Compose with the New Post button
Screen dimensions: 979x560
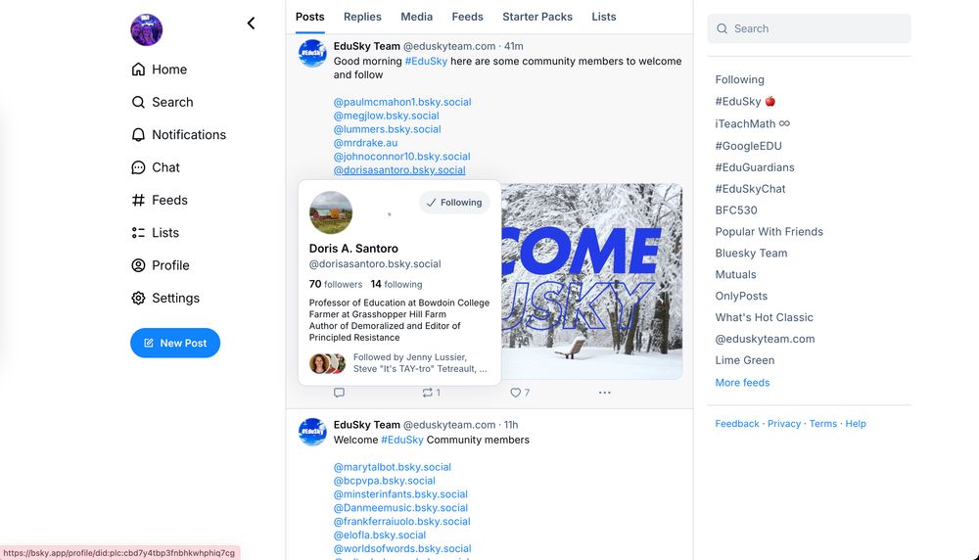pyautogui.click(x=175, y=343)
